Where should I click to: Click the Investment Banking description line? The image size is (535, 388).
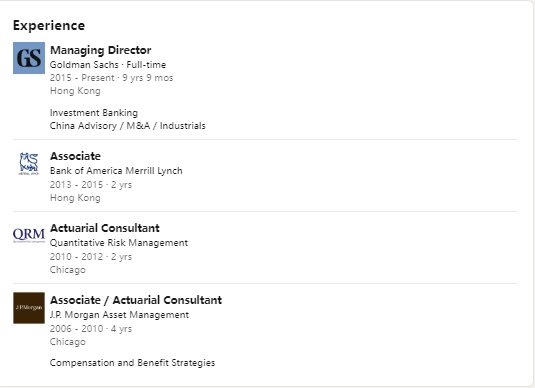pos(94,113)
